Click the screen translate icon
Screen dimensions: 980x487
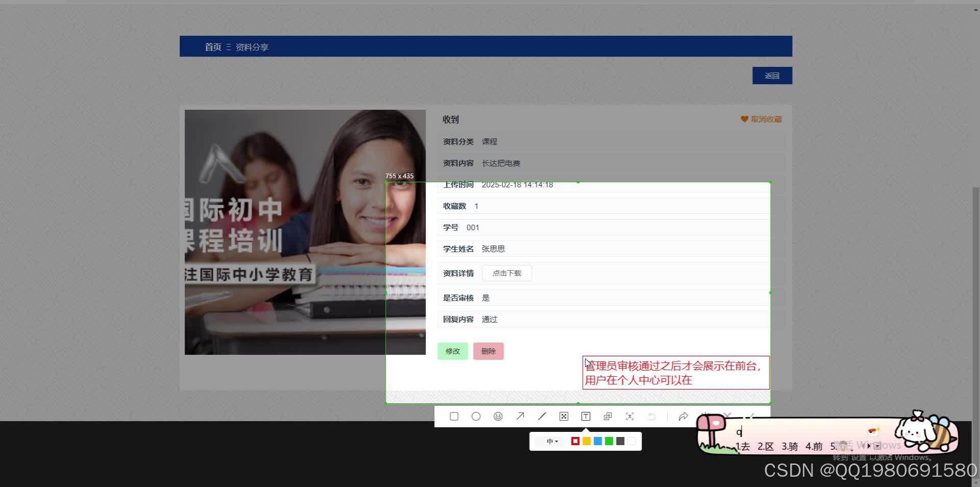click(629, 417)
